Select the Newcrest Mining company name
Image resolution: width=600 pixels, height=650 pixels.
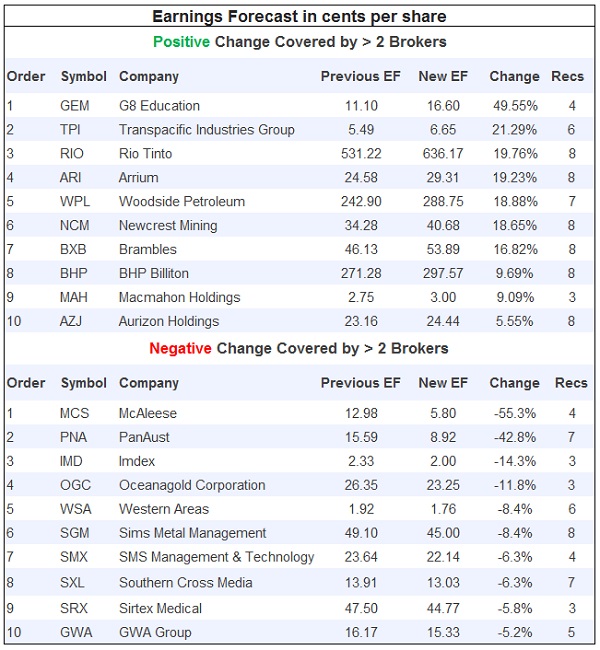[168, 225]
